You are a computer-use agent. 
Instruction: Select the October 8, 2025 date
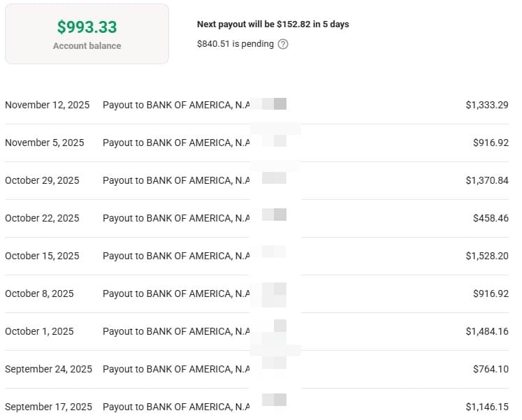click(39, 294)
